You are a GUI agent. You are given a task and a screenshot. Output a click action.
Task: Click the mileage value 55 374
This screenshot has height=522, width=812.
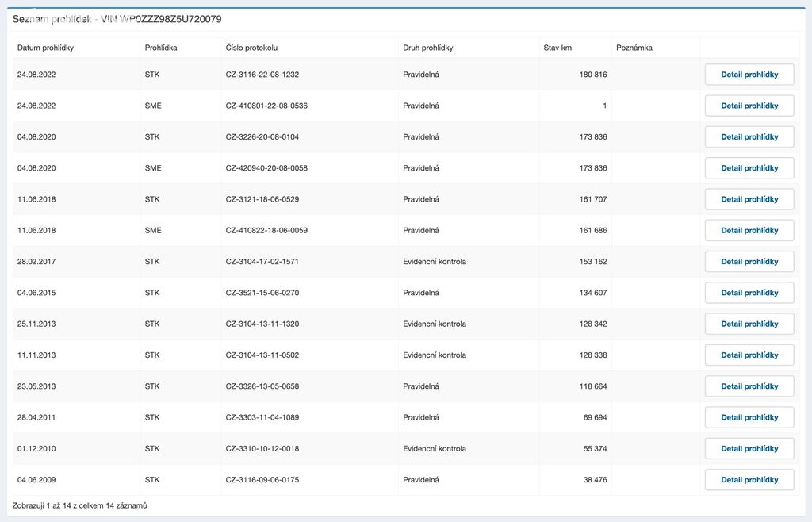pyautogui.click(x=595, y=448)
